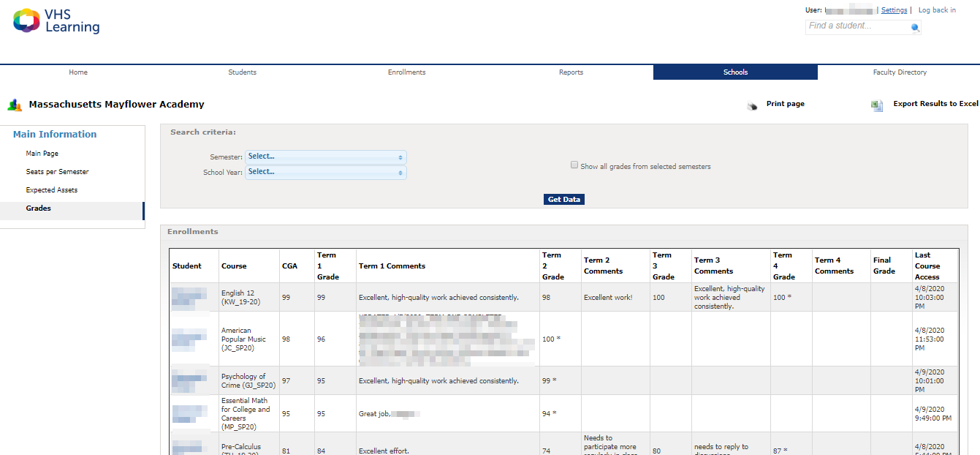Switch to the Students tab

click(242, 72)
